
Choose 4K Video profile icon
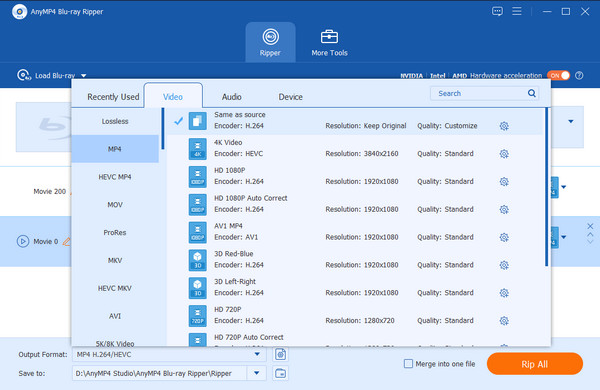coord(197,149)
